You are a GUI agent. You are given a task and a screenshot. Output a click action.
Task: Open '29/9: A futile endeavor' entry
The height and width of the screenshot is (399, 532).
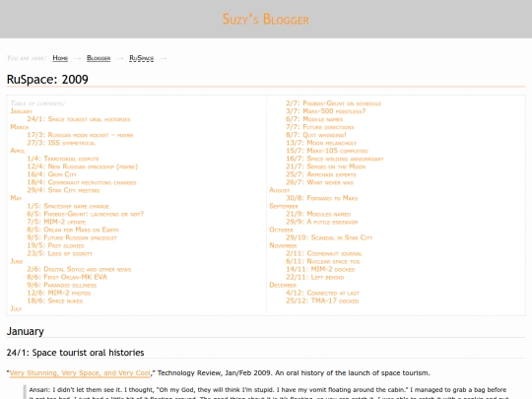(321, 222)
